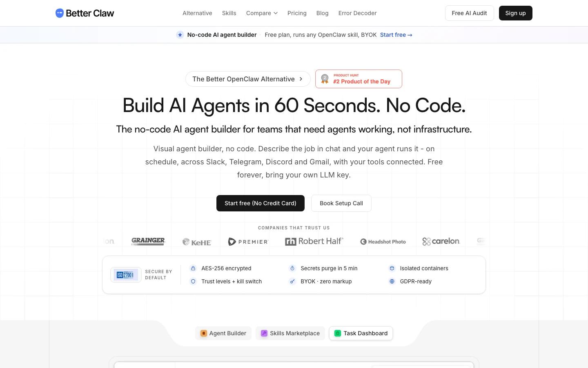Viewport: 588px width, 368px height.
Task: Click the purple Skills Marketplace tab icon
Action: point(264,333)
